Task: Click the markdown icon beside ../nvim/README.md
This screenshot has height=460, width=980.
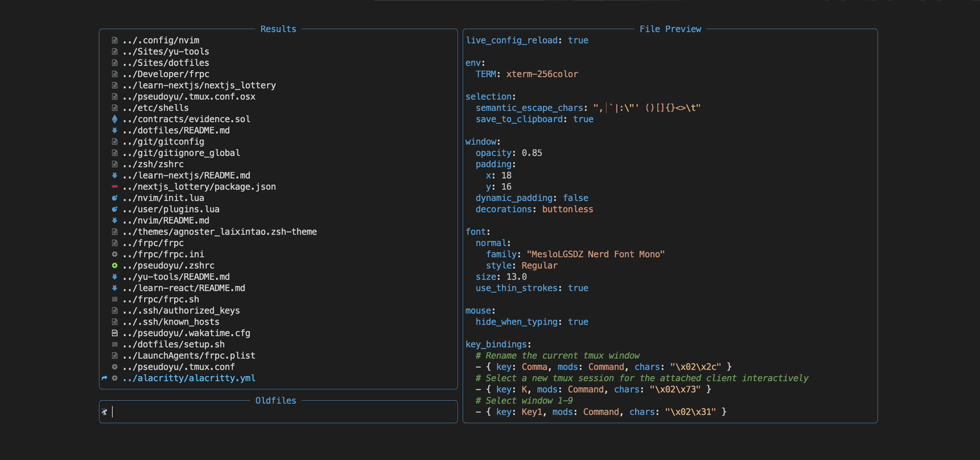Action: 115,221
